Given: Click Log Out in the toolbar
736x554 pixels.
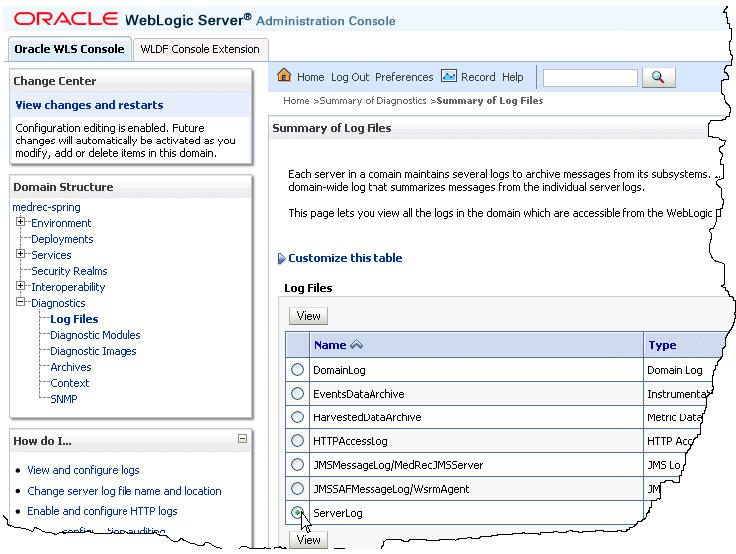Looking at the screenshot, I should point(350,77).
